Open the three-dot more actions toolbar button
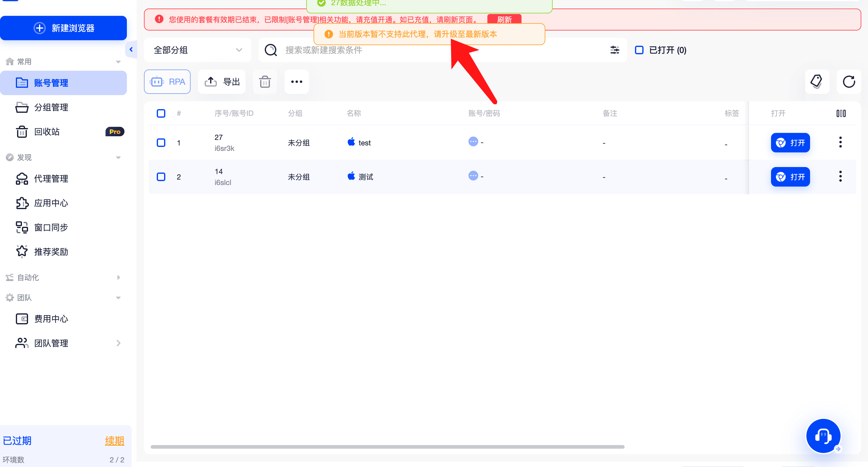The image size is (868, 467). coord(296,82)
